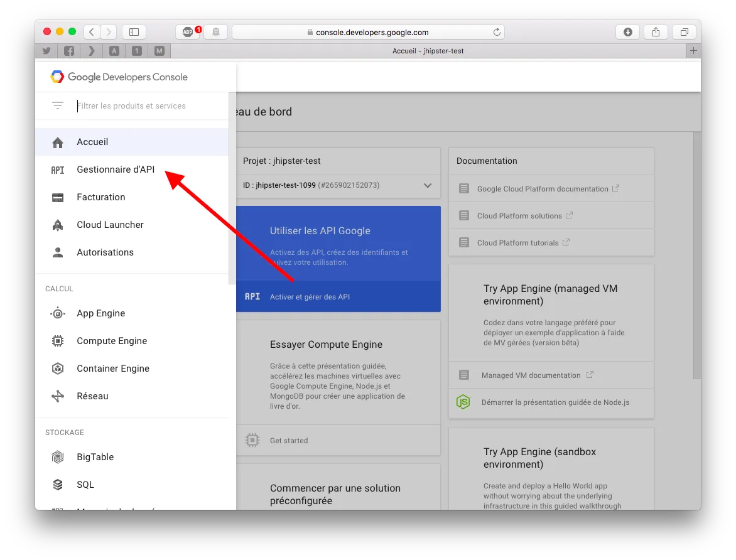
Task: Open BigTable in sidebar
Action: [133, 457]
